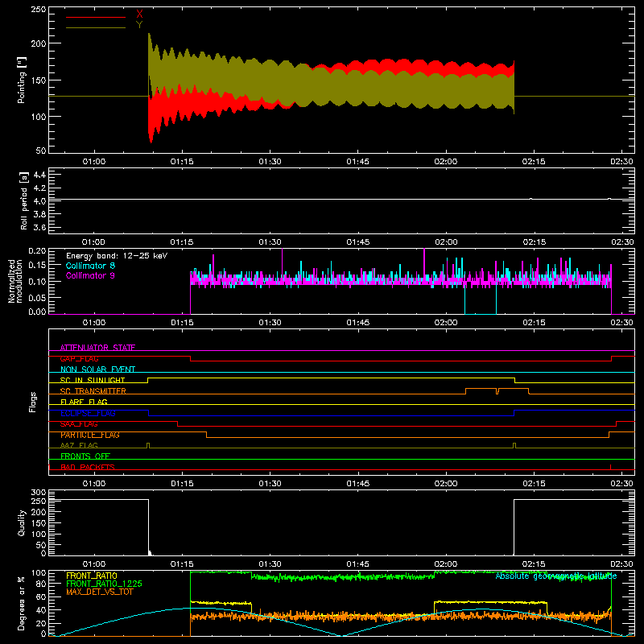Click the ATTENUATOR_STATE flag label

click(97, 348)
